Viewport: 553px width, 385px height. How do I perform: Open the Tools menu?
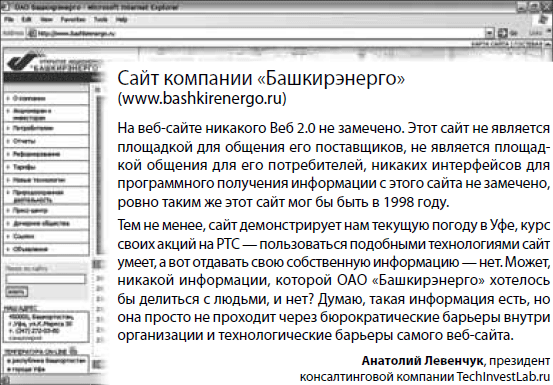pos(101,19)
